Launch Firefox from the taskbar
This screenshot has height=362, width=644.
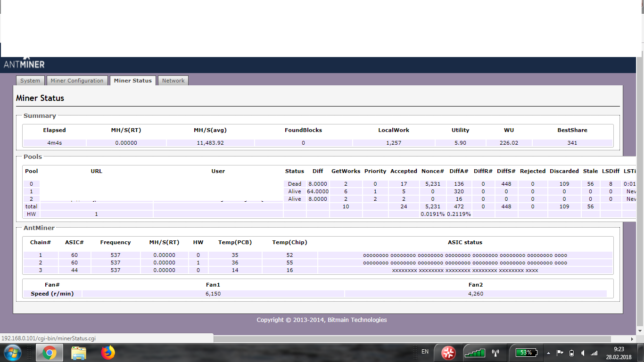pos(108,353)
